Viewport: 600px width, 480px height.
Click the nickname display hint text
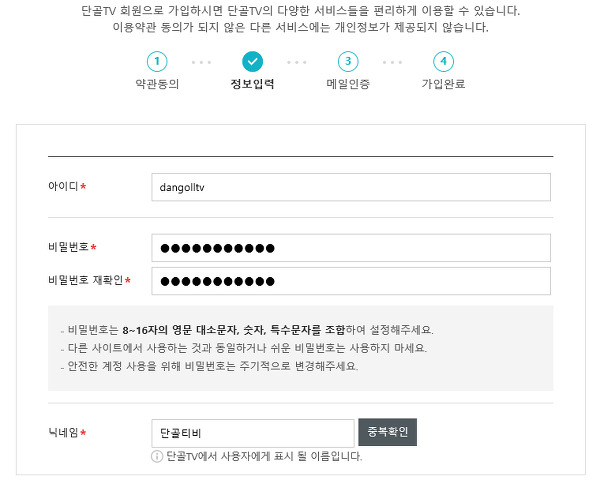[264, 456]
